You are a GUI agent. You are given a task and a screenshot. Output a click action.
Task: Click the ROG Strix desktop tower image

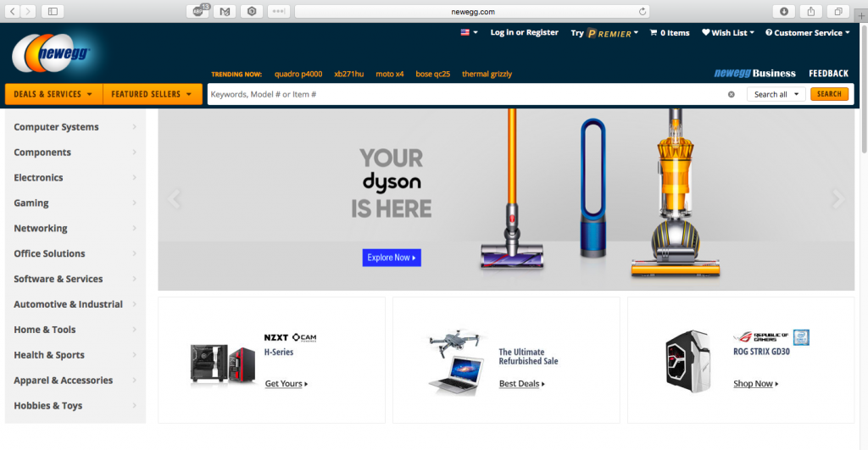(x=688, y=361)
